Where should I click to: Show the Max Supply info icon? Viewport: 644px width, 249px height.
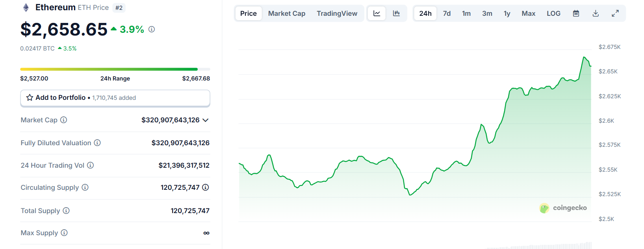64,233
